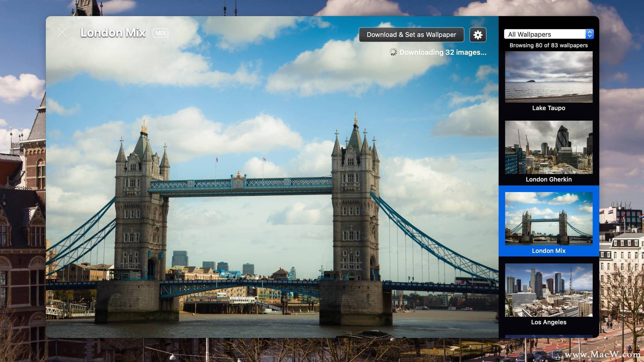The width and height of the screenshot is (644, 362).
Task: Click the Lake Taupo caption label
Action: click(549, 108)
